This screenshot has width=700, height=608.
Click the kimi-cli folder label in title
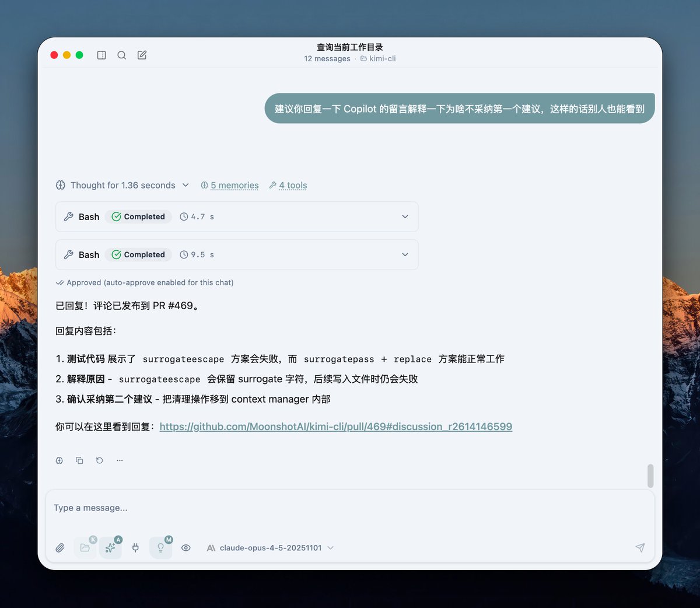[378, 58]
